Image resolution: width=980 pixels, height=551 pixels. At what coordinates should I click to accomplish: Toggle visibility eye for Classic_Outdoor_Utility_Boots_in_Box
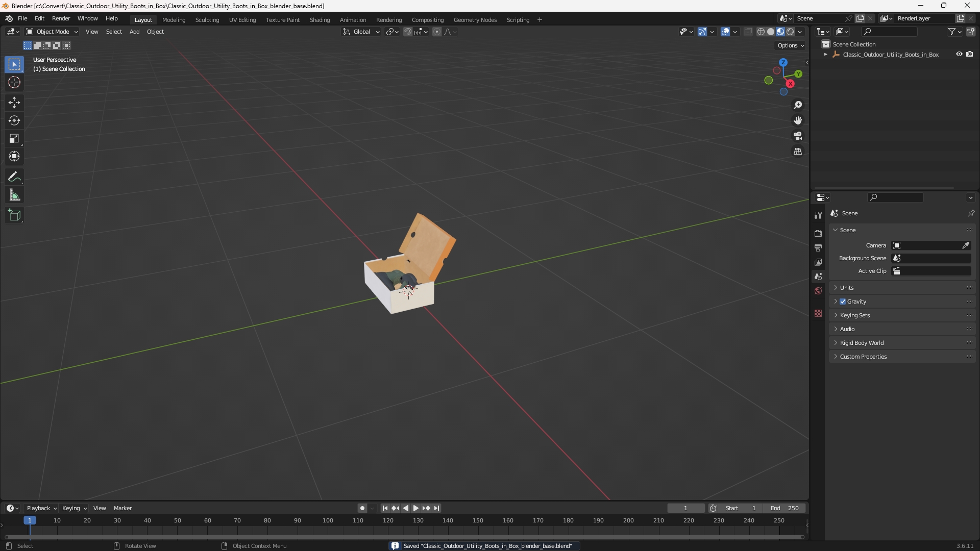[x=959, y=54]
